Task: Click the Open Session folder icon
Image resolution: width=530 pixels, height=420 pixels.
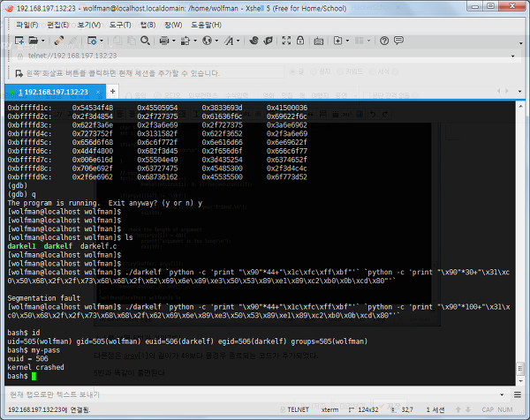Action: [34, 41]
